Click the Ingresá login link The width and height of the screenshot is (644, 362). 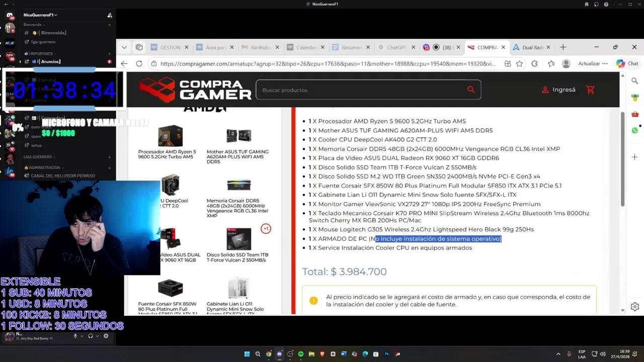point(558,89)
